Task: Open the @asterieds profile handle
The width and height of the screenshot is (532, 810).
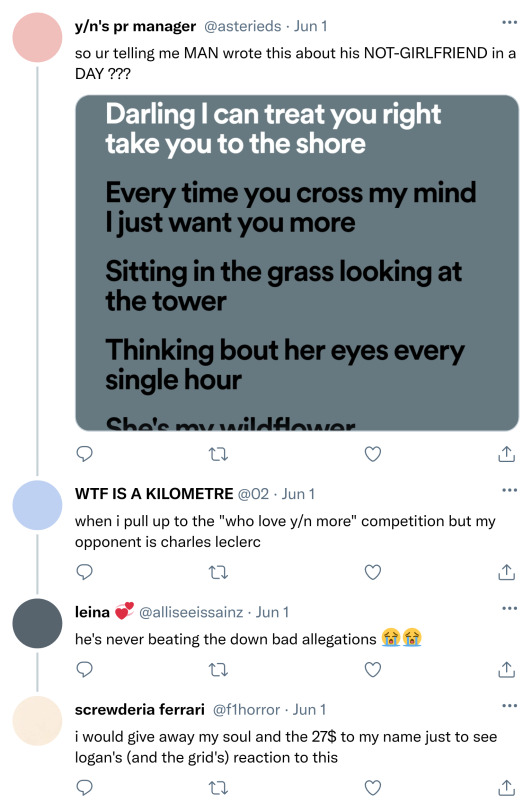Action: [x=243, y=26]
